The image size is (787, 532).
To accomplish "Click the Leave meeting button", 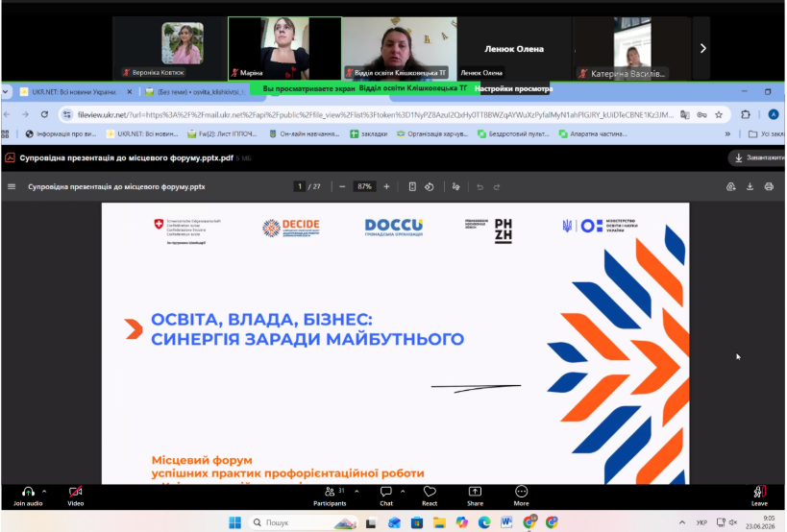I will [x=759, y=496].
